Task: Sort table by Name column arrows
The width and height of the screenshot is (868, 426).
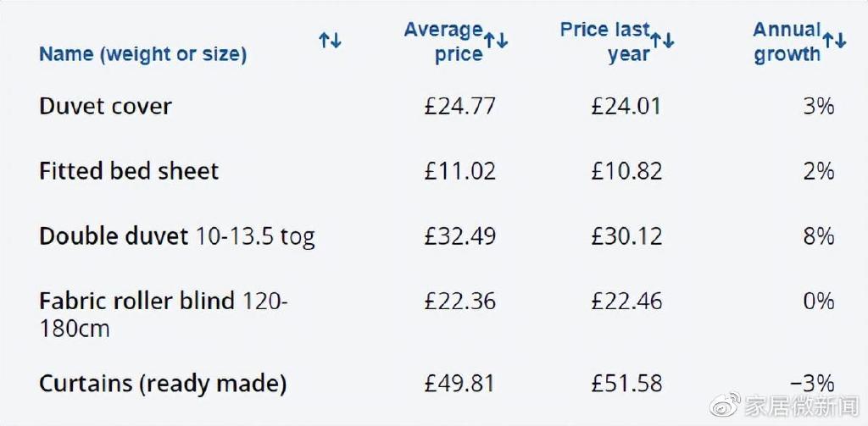Action: (x=330, y=40)
